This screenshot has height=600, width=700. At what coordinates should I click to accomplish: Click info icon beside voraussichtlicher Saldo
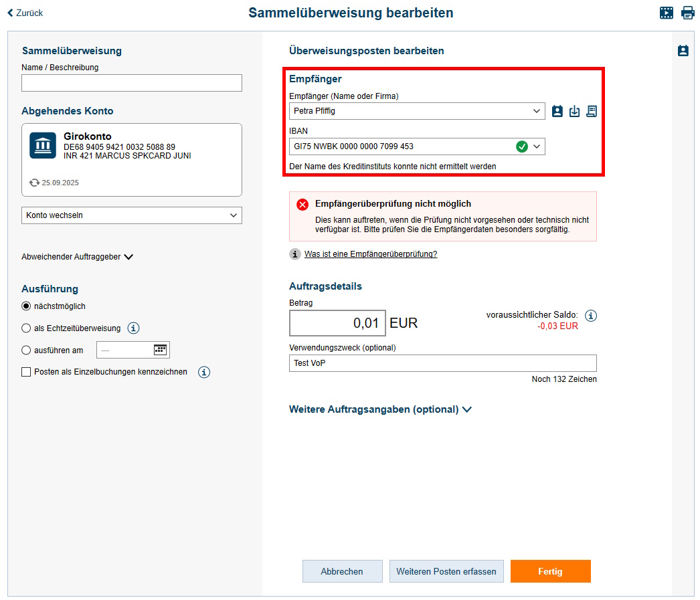click(591, 315)
